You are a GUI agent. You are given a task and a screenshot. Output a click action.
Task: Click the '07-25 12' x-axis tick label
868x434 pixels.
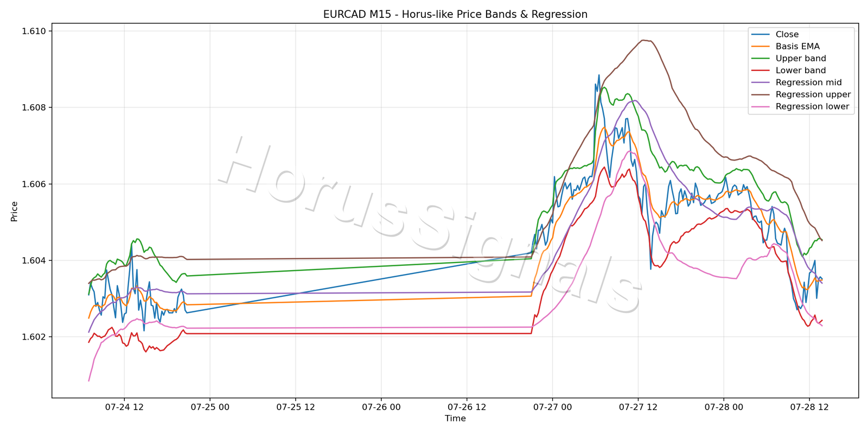(296, 407)
